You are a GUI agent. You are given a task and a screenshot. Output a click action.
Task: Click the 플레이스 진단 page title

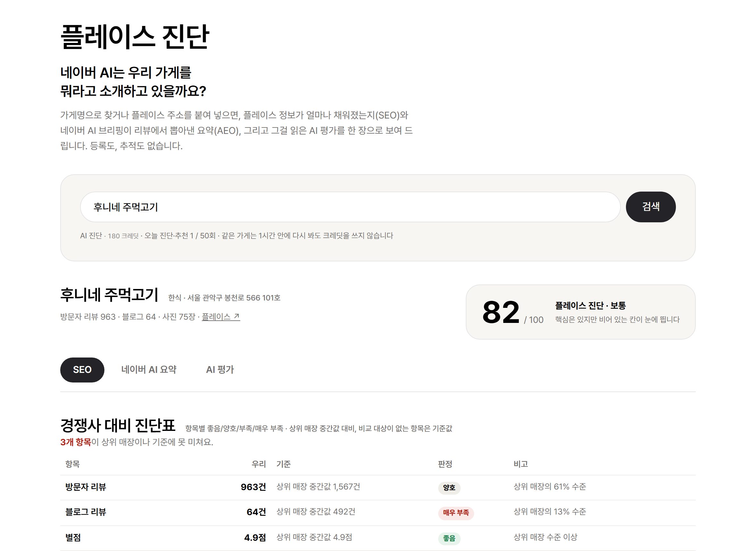[x=135, y=37]
